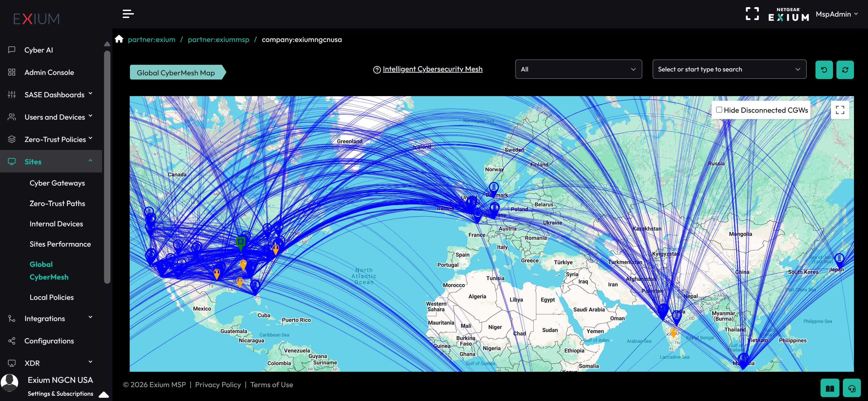Click the Users and Devices people icon
Image resolution: width=868 pixels, height=401 pixels.
tap(12, 117)
